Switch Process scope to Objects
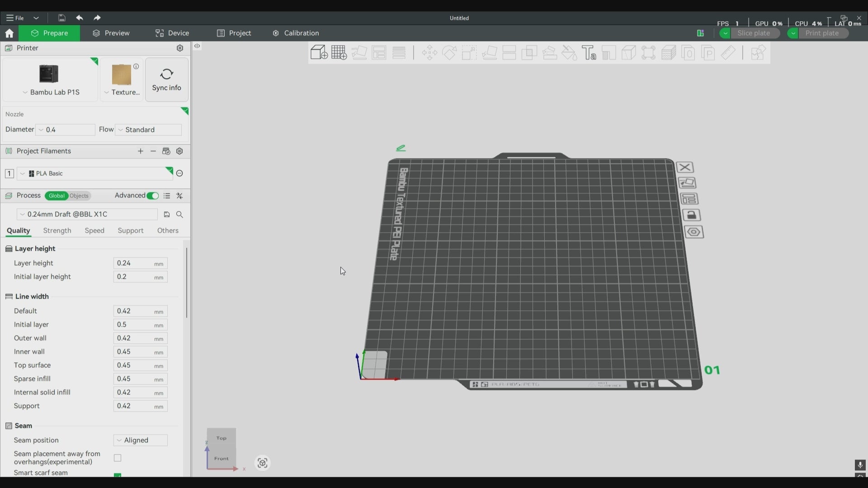The image size is (868, 488). tap(79, 196)
